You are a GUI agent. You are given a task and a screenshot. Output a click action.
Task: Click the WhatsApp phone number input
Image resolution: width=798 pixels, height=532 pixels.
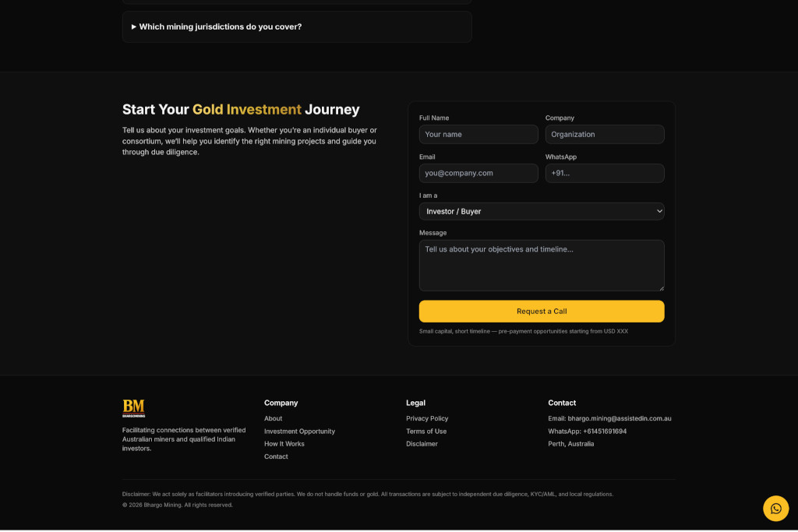[x=605, y=173]
